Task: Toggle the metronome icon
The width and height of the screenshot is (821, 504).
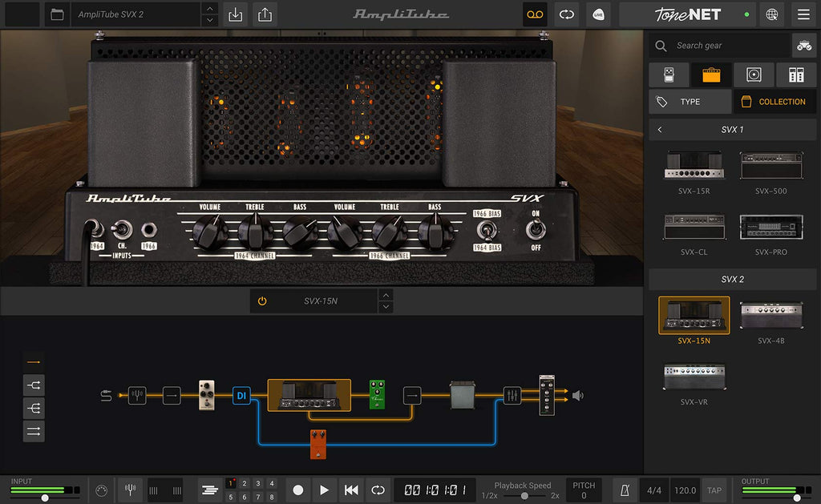Action: point(625,490)
